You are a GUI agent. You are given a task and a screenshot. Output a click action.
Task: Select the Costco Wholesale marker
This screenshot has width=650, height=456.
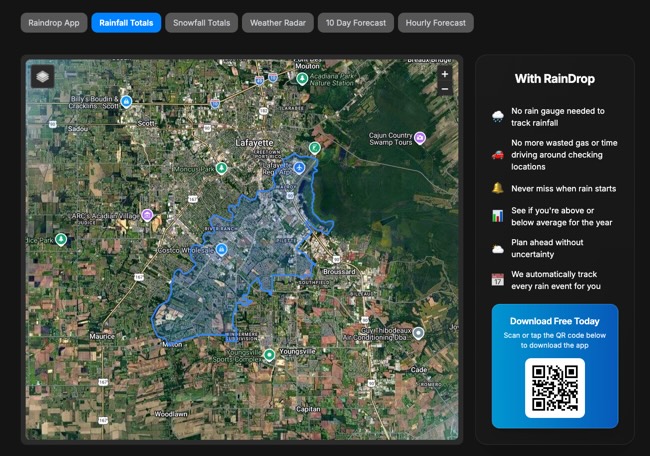point(221,250)
